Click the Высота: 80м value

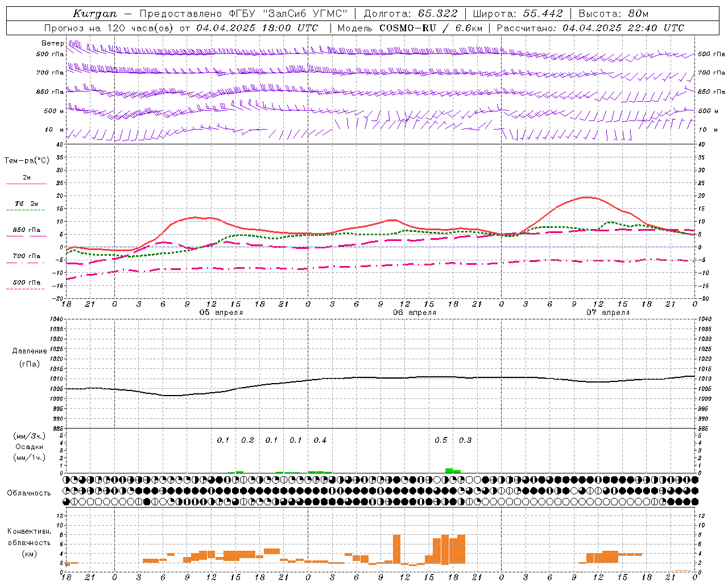(614, 14)
